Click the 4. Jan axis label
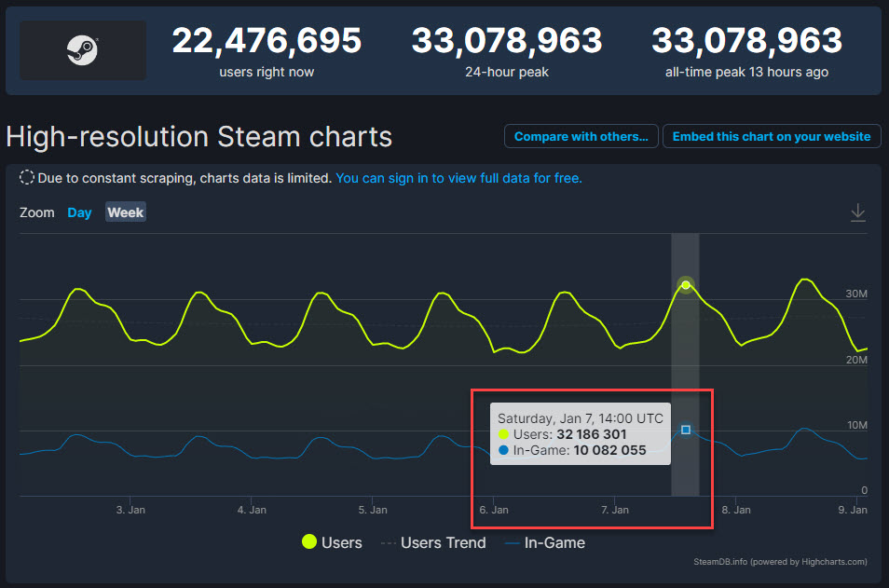The height and width of the screenshot is (588, 889). point(252,510)
